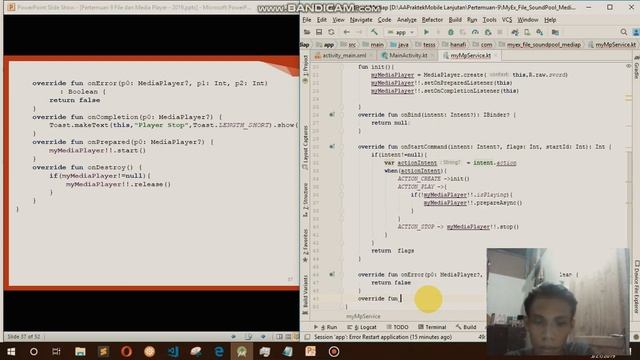640x360 pixels.
Task: Click the next slide arrow in PowerPoint
Action: pyautogui.click(x=263, y=337)
